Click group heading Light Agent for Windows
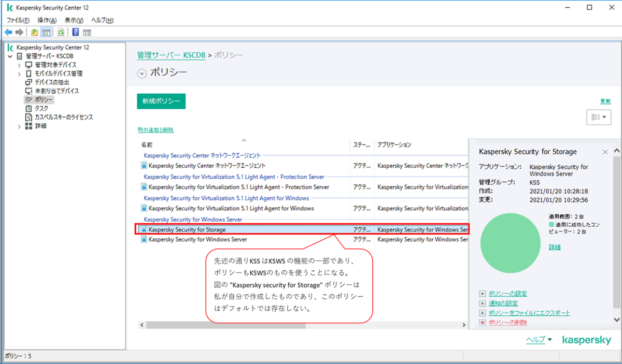This screenshot has width=622, height=364. point(226,198)
